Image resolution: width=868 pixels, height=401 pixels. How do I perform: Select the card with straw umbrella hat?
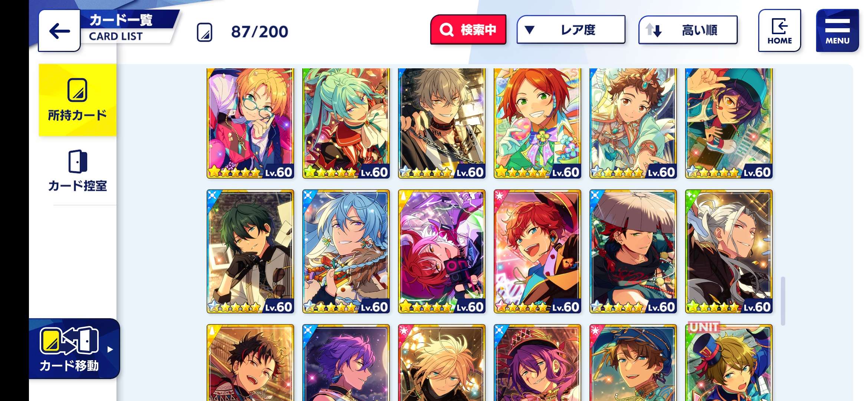click(x=633, y=251)
